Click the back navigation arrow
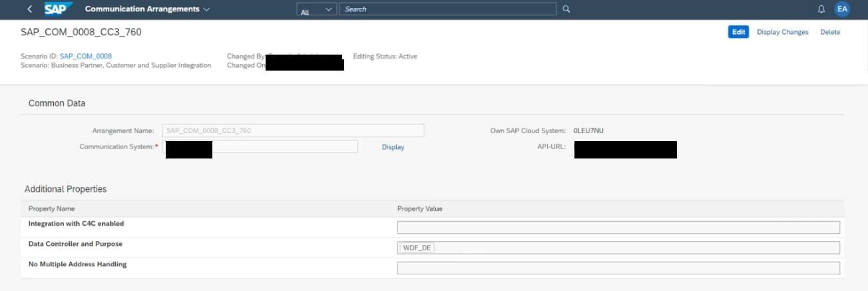This screenshot has width=868, height=291. tap(29, 9)
